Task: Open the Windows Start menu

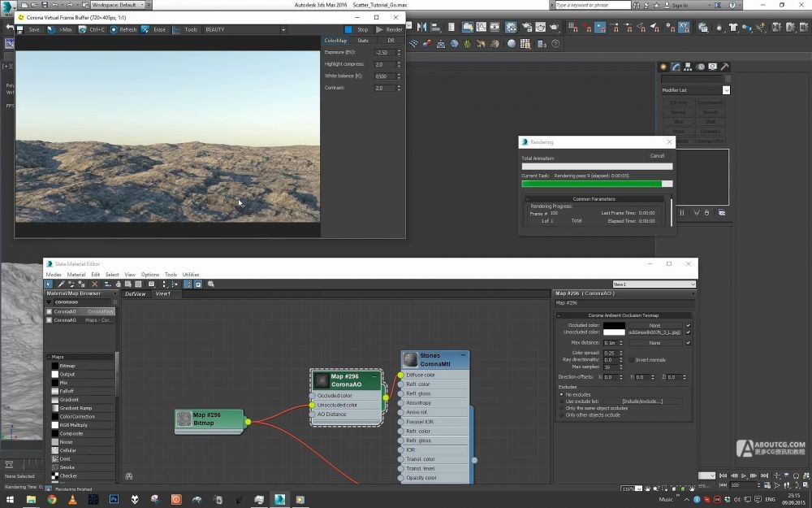Action: click(10, 500)
